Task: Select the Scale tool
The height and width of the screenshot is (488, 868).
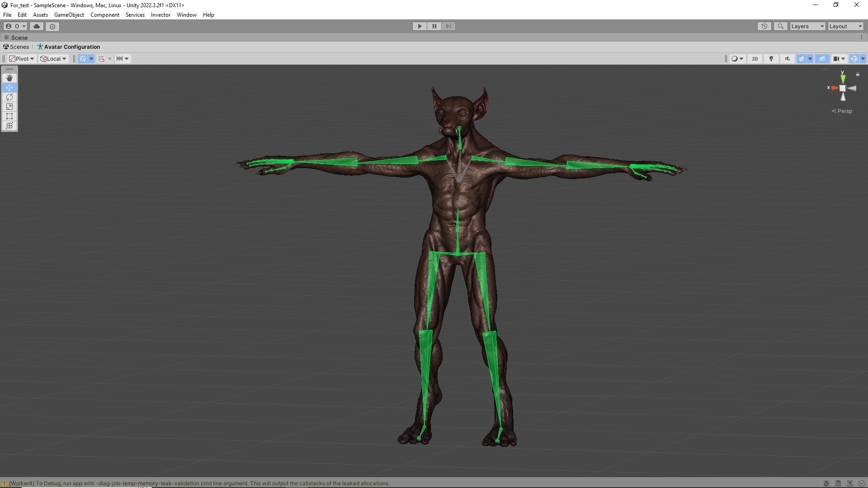Action: click(9, 107)
